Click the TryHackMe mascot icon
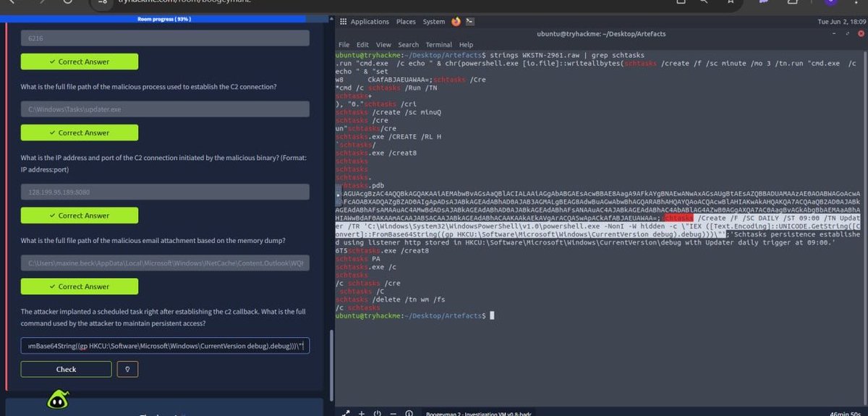868x416 pixels. coord(58,401)
